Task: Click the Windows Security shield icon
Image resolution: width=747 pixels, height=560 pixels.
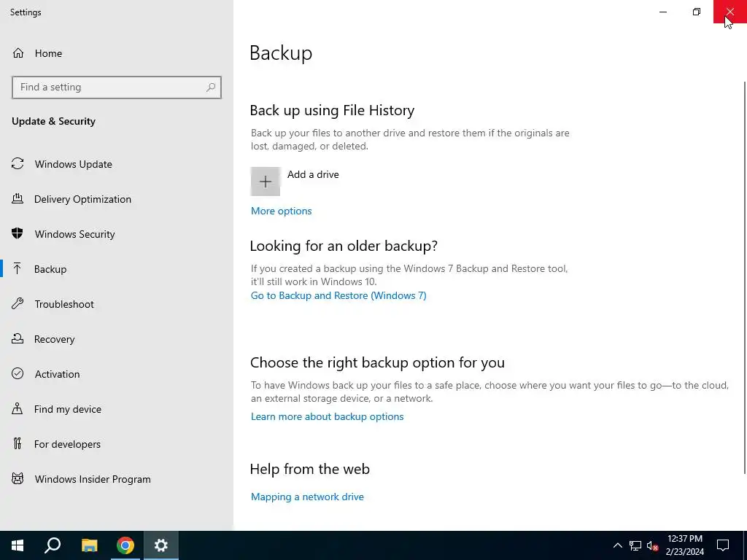Action: [x=18, y=234]
